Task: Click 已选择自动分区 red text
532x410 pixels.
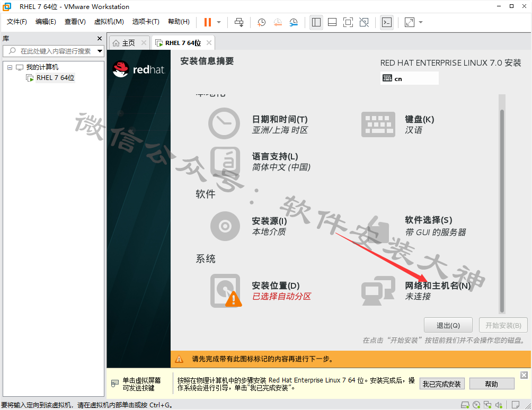Action: (281, 297)
